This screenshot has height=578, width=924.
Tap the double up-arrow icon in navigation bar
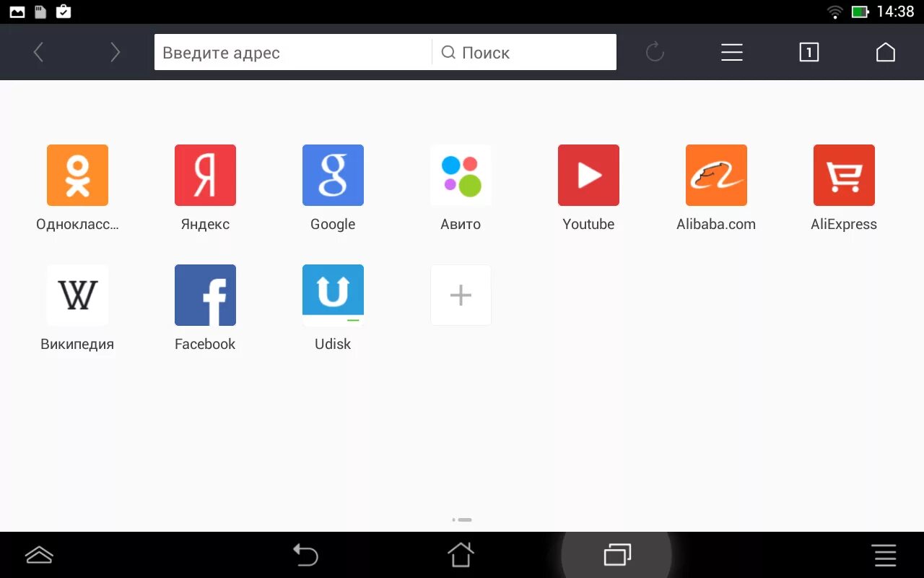[39, 555]
